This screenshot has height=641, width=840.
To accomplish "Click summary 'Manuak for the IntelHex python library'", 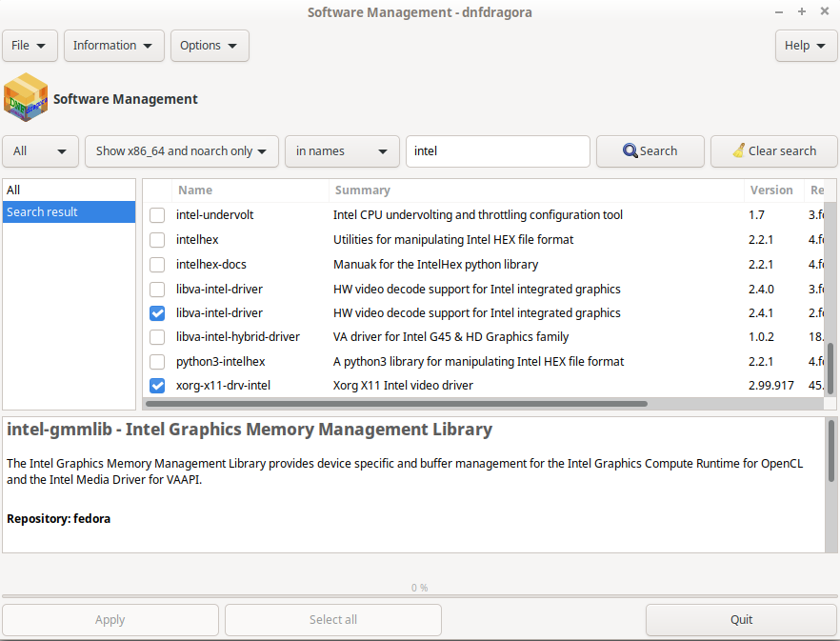I will point(435,264).
